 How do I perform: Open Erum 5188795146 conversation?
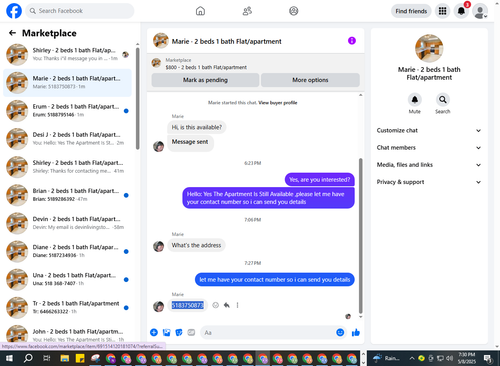pos(67,111)
